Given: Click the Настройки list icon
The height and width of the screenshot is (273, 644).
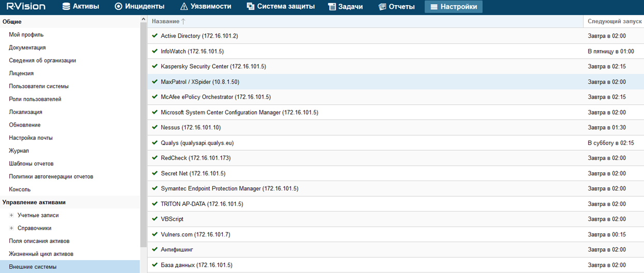Looking at the screenshot, I should coord(434,7).
